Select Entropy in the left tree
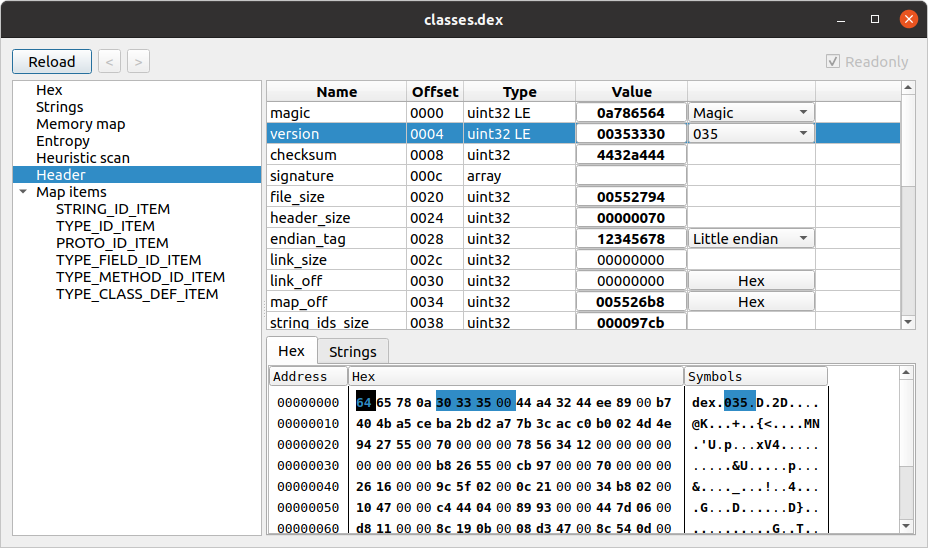This screenshot has width=928, height=548. tap(63, 141)
